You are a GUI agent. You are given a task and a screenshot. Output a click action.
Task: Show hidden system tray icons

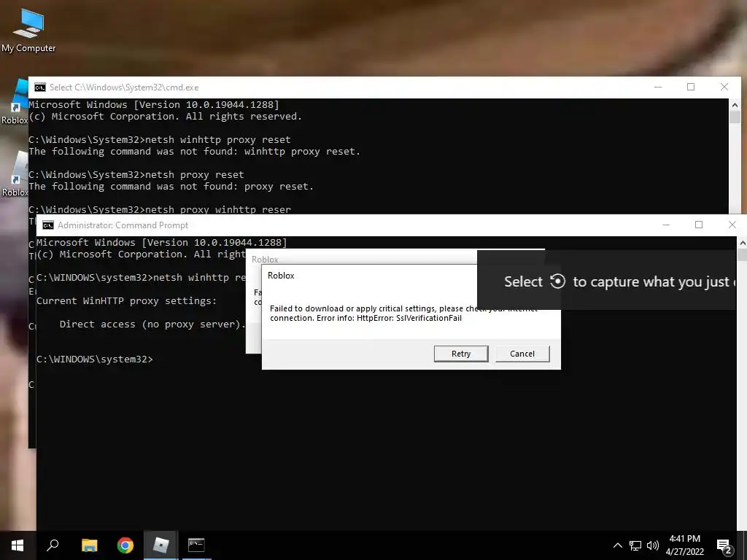tap(617, 545)
